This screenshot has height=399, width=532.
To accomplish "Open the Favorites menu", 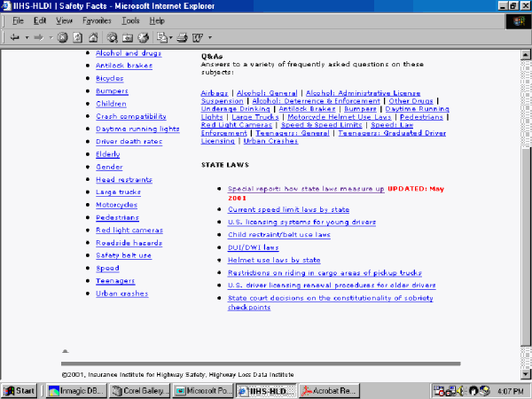I will click(x=96, y=20).
